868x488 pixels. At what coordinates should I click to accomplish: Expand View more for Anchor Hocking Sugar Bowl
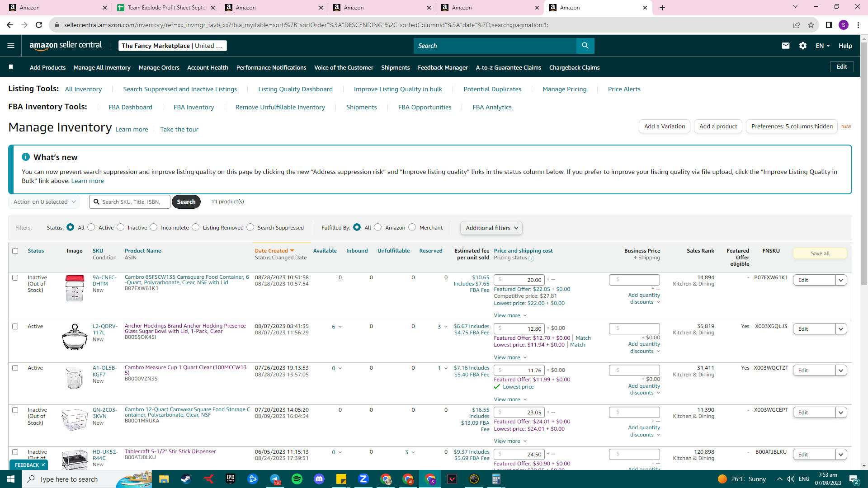(510, 357)
